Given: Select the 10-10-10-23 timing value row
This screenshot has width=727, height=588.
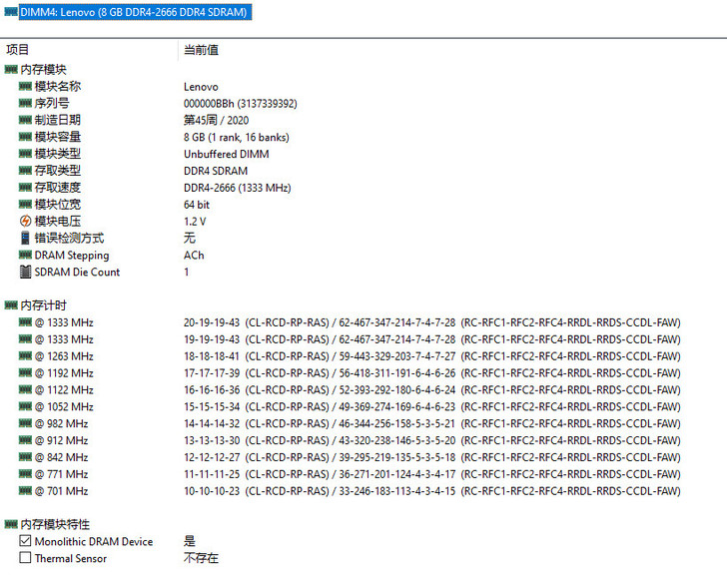Looking at the screenshot, I should click(432, 491).
